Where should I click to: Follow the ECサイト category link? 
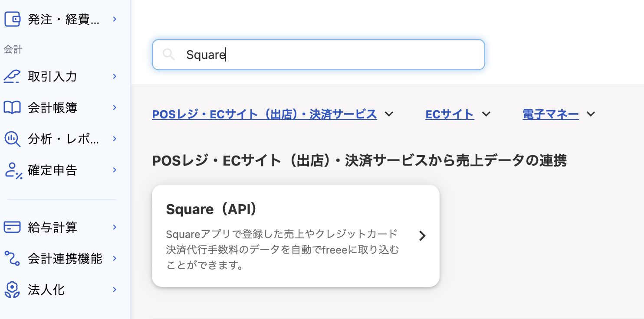450,114
